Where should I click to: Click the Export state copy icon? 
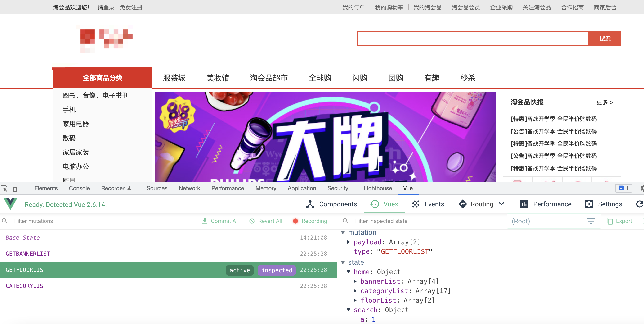click(x=610, y=221)
